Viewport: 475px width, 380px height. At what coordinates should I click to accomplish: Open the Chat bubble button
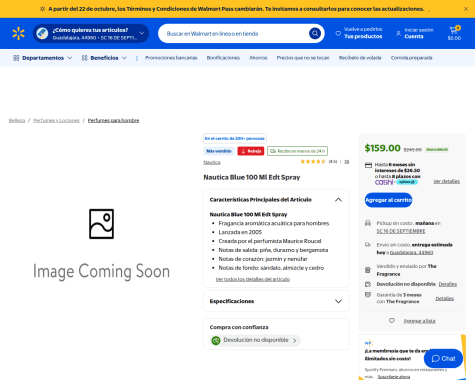443,359
